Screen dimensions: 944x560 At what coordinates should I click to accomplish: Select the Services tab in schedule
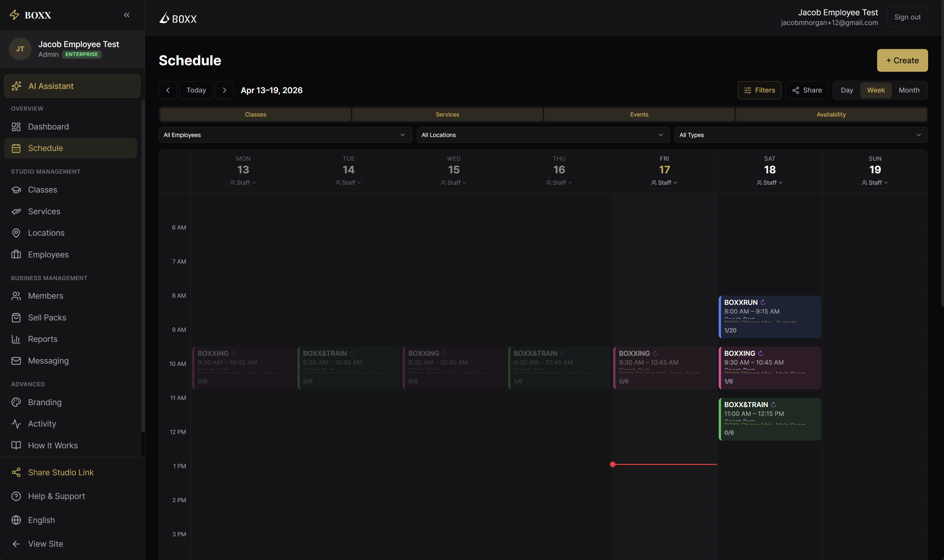click(447, 115)
